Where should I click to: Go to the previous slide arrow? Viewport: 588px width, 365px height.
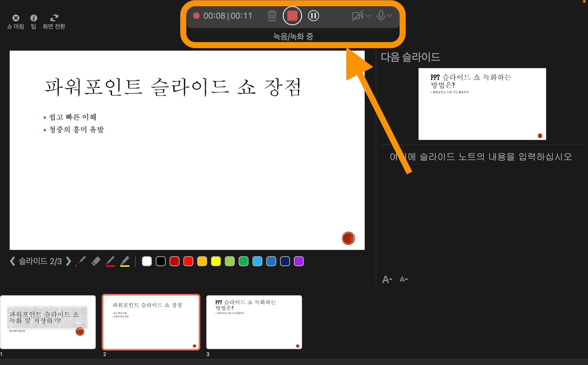13,261
